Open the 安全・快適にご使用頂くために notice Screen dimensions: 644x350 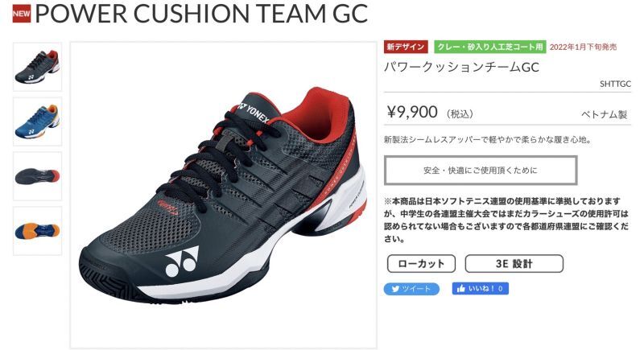point(481,171)
